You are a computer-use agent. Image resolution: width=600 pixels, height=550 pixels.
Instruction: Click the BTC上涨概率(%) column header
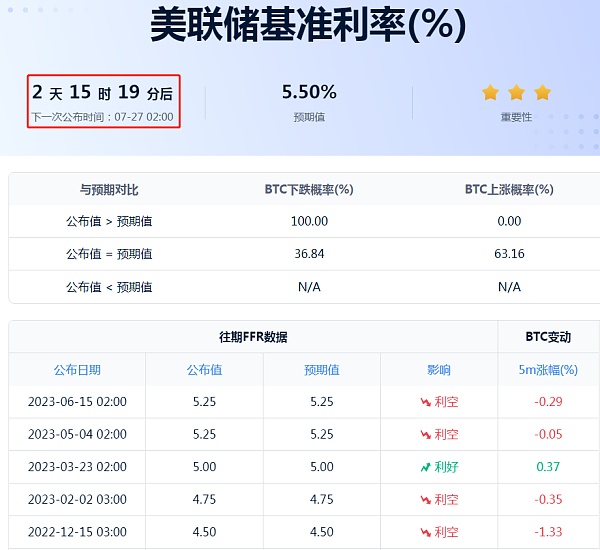click(509, 189)
